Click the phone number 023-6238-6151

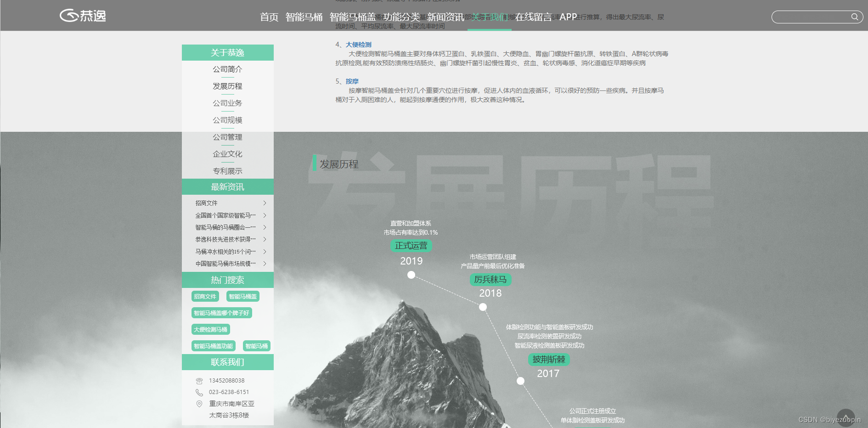coord(229,392)
